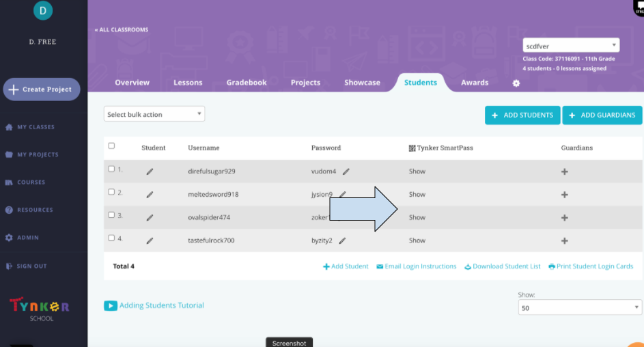
Task: Show SmartPass for meltedsword918
Action: 417,195
